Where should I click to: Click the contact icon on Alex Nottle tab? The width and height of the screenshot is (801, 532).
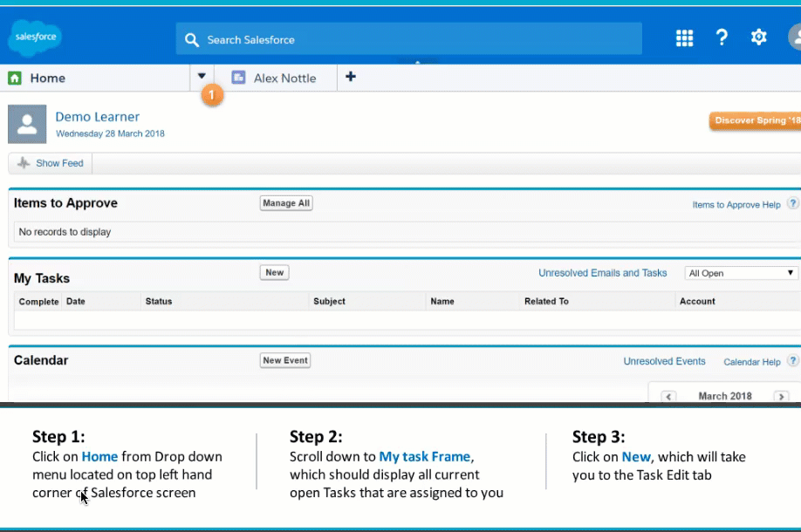(x=238, y=78)
